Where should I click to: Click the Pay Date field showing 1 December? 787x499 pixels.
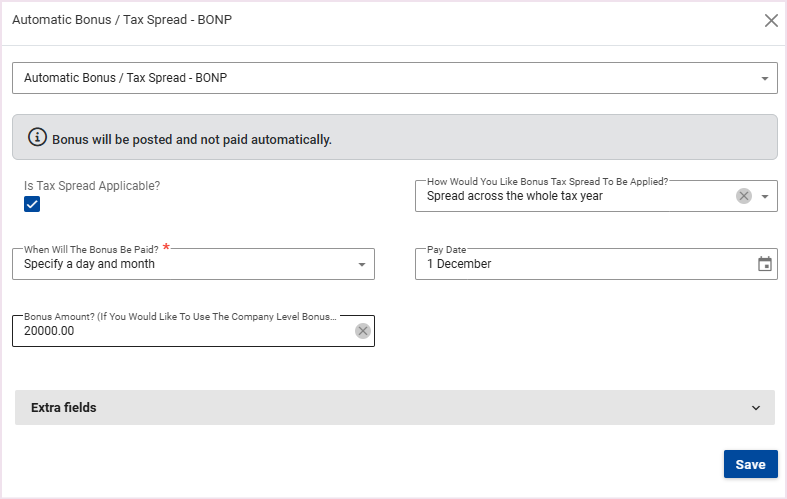(580, 264)
